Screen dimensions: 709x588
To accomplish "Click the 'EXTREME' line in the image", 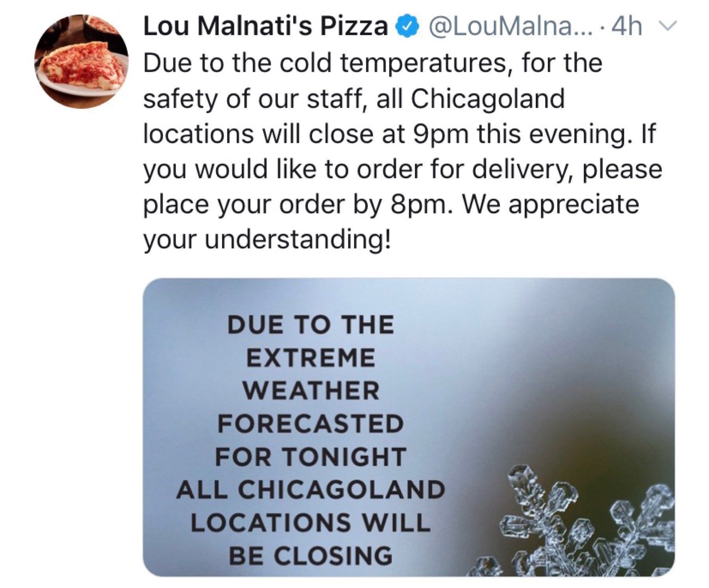I will 311,358.
